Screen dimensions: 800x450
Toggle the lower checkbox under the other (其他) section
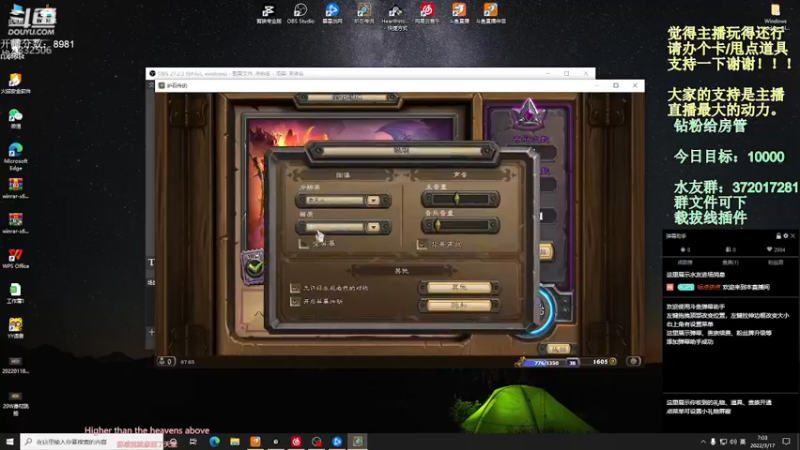(295, 302)
